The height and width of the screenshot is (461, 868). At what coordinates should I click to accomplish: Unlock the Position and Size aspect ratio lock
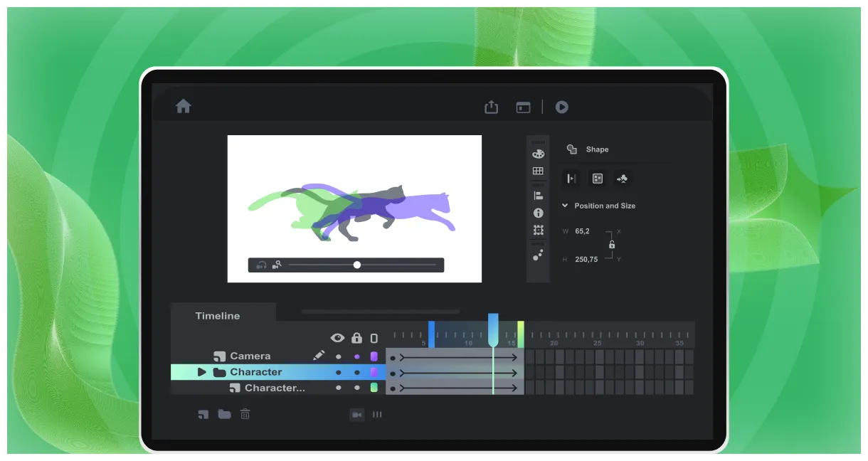coord(613,245)
